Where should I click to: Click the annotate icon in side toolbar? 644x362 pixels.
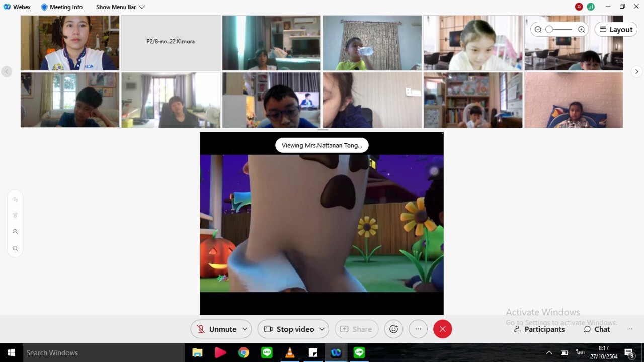[x=15, y=200]
